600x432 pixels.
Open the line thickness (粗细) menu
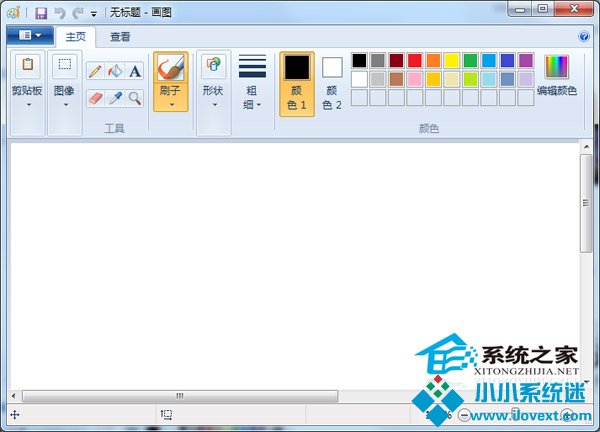point(252,82)
